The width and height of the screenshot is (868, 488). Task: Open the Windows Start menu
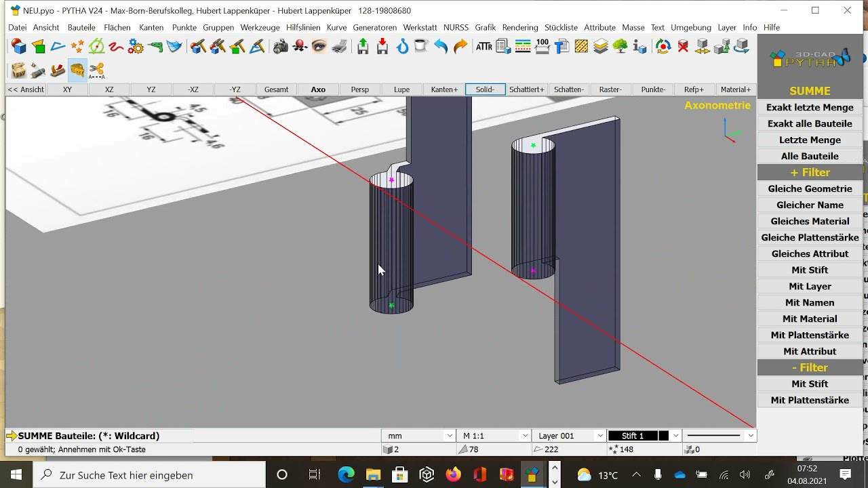click(16, 475)
